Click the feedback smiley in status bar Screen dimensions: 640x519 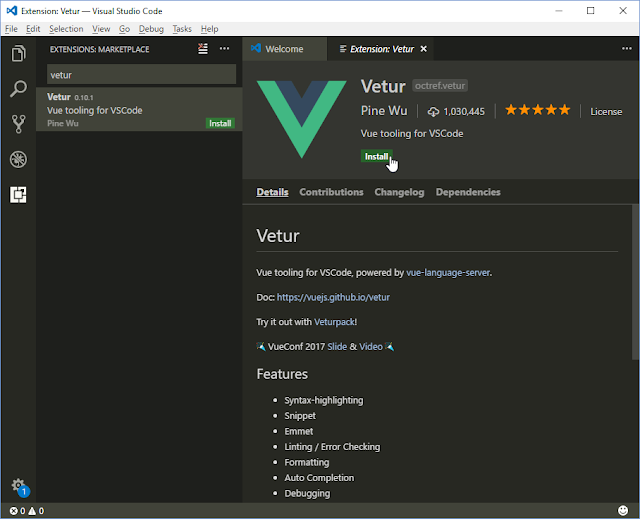pyautogui.click(x=623, y=510)
